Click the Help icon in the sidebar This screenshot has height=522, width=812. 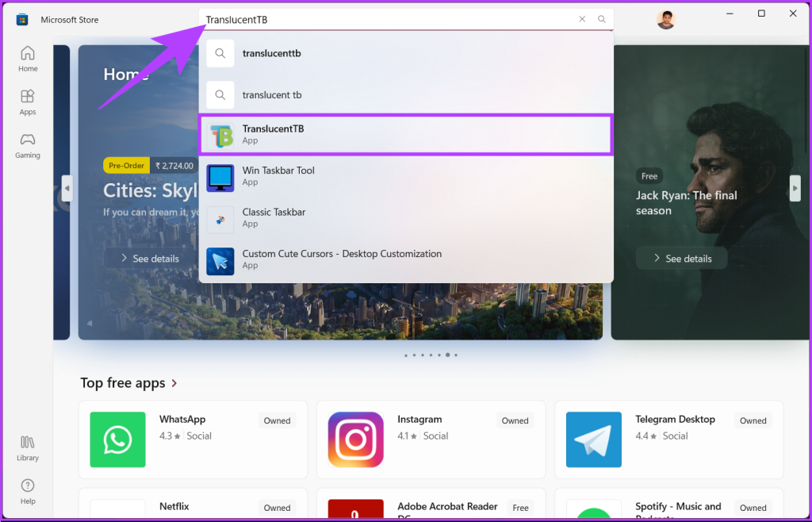(27, 487)
